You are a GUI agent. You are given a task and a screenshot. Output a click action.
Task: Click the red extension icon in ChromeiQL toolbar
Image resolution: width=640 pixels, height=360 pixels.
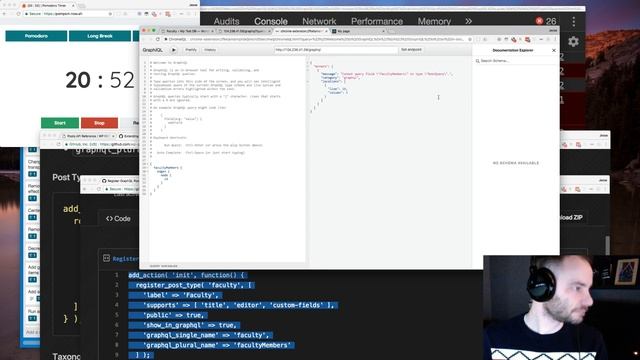pos(527,39)
